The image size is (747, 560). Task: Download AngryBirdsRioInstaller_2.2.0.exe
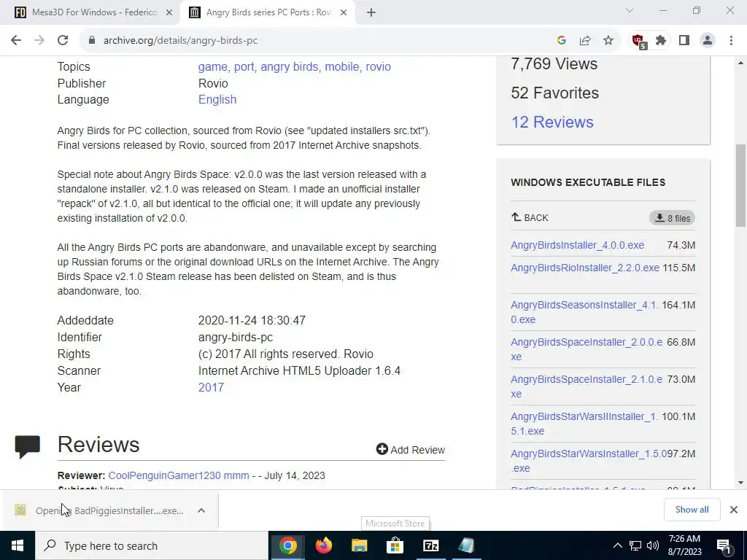pyautogui.click(x=585, y=268)
